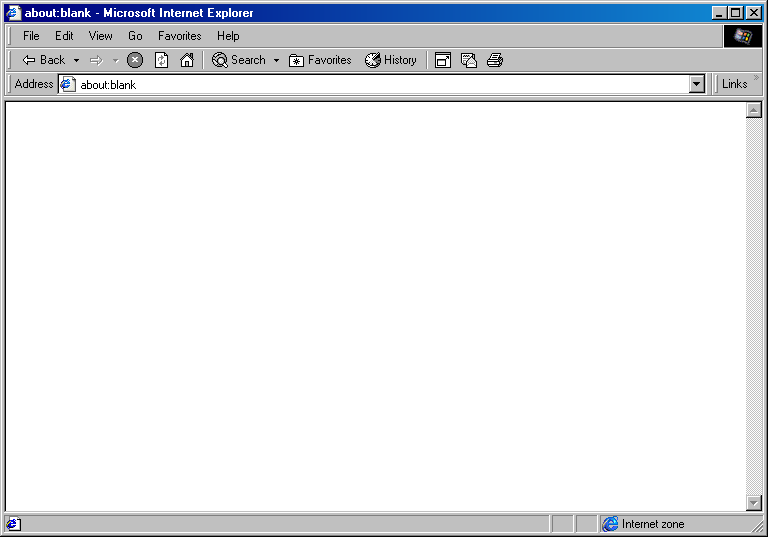Image resolution: width=768 pixels, height=538 pixels.
Task: Expand the Links toolbar
Action: [x=734, y=84]
